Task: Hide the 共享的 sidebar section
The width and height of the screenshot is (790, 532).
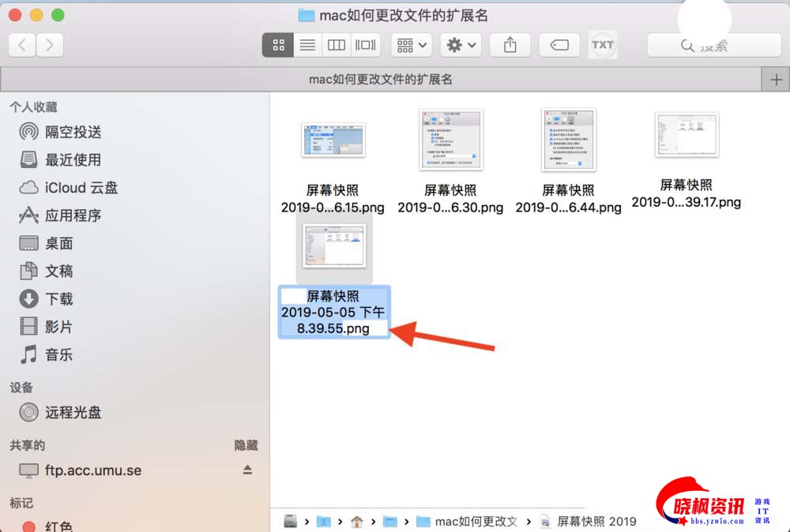Action: [246, 445]
